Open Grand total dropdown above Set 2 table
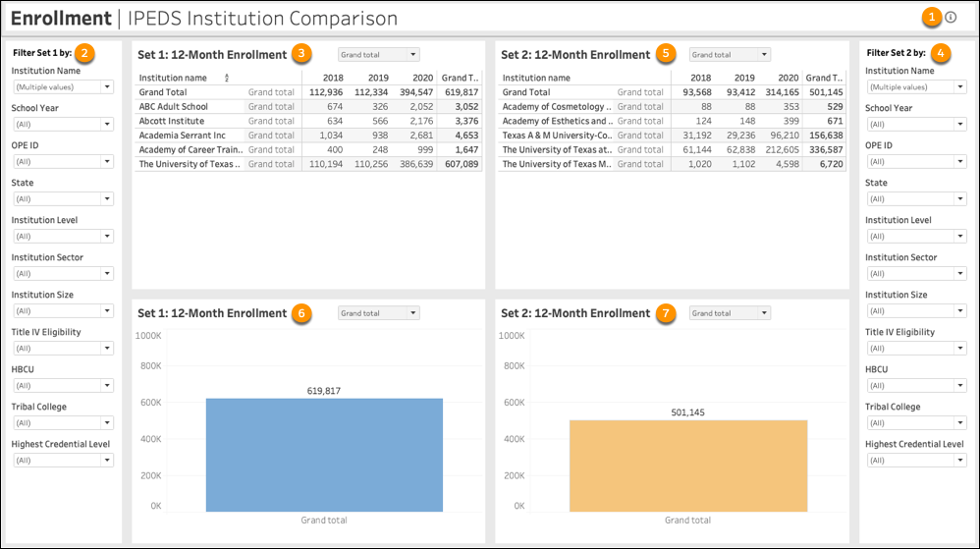This screenshot has width=980, height=549. 730,55
